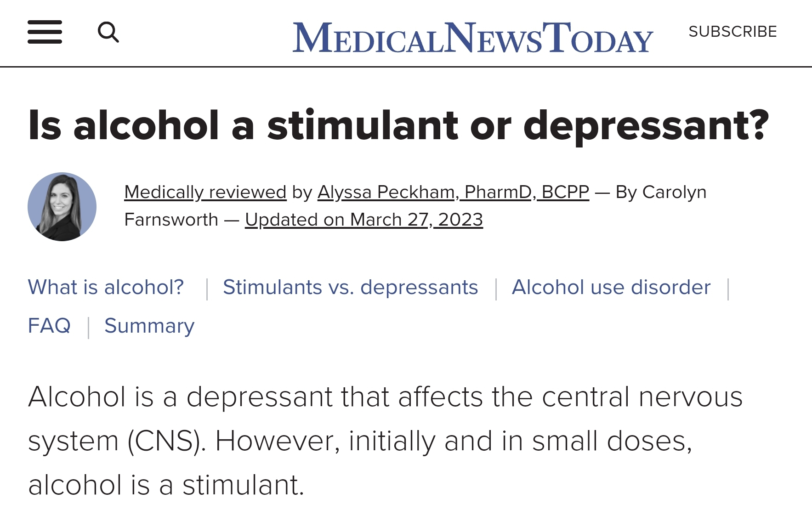Click the sentence ending 'alcohol is a stimulant.'
Viewport: 812px width, 521px height.
click(x=166, y=485)
